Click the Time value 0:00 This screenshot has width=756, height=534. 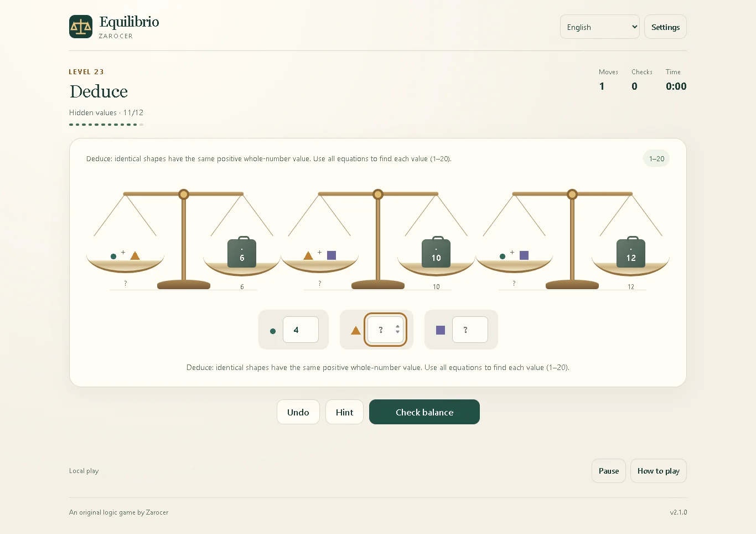[676, 86]
